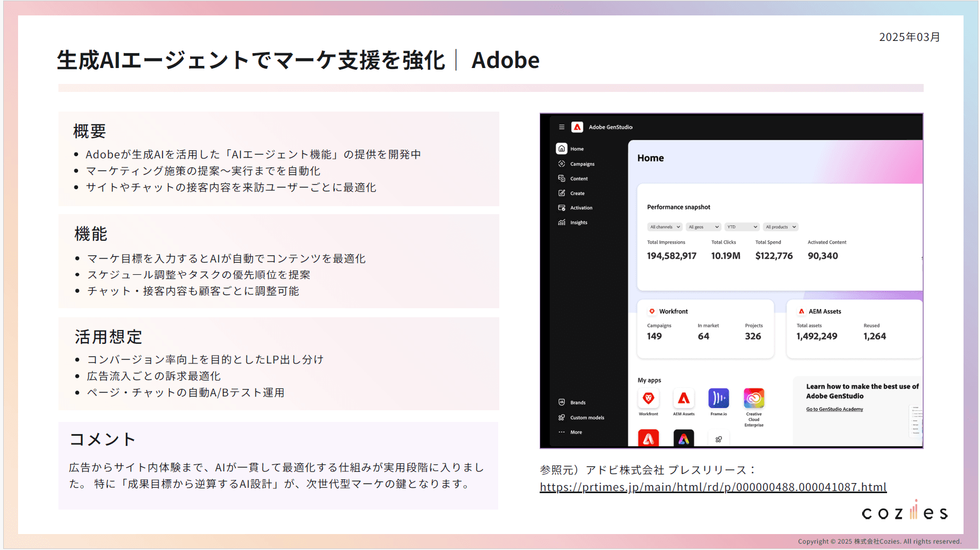Select the Home icon in the sidebar
This screenshot has width=980, height=550.
click(x=561, y=149)
